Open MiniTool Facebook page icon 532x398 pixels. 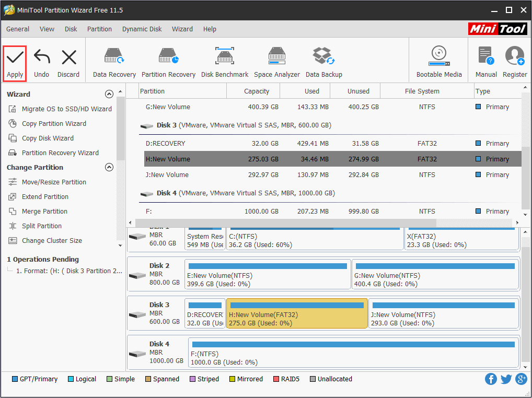pyautogui.click(x=491, y=379)
